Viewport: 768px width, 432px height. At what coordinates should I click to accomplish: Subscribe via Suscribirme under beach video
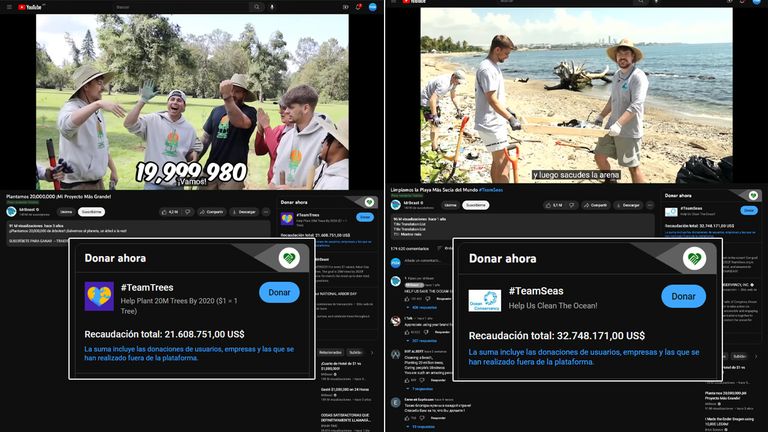pyautogui.click(x=476, y=205)
